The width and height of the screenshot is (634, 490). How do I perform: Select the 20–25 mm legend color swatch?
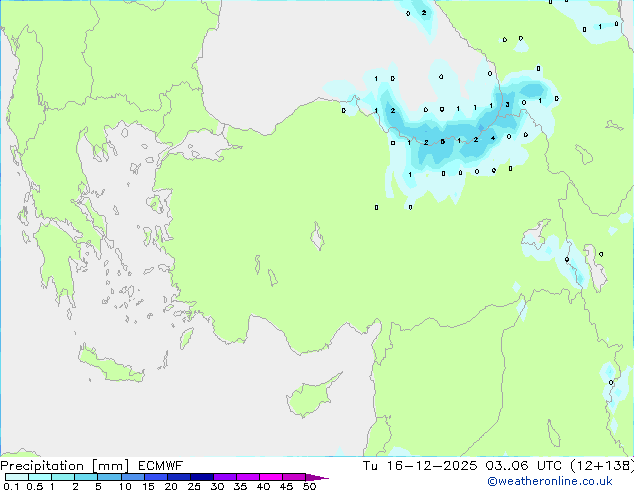(178, 477)
